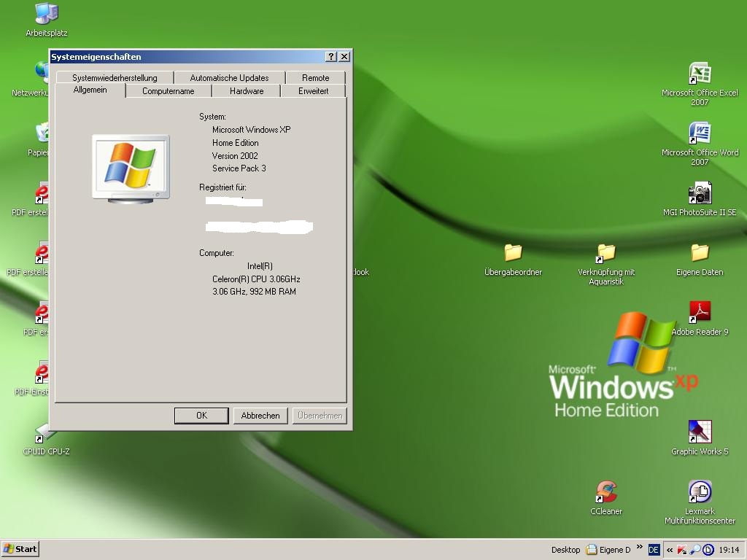Select the Allgemein tab
The height and width of the screenshot is (560, 747).
(90, 90)
